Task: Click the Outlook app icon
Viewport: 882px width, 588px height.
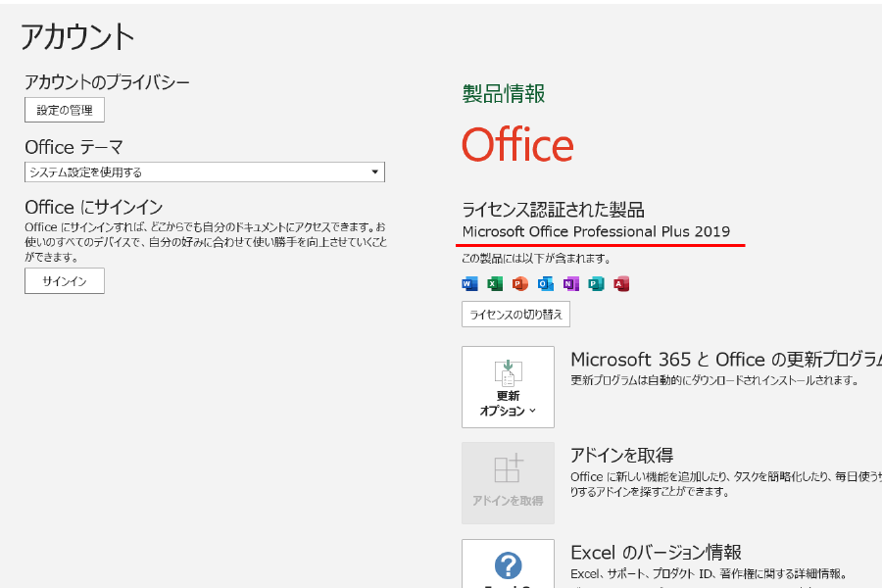Action: click(x=546, y=283)
